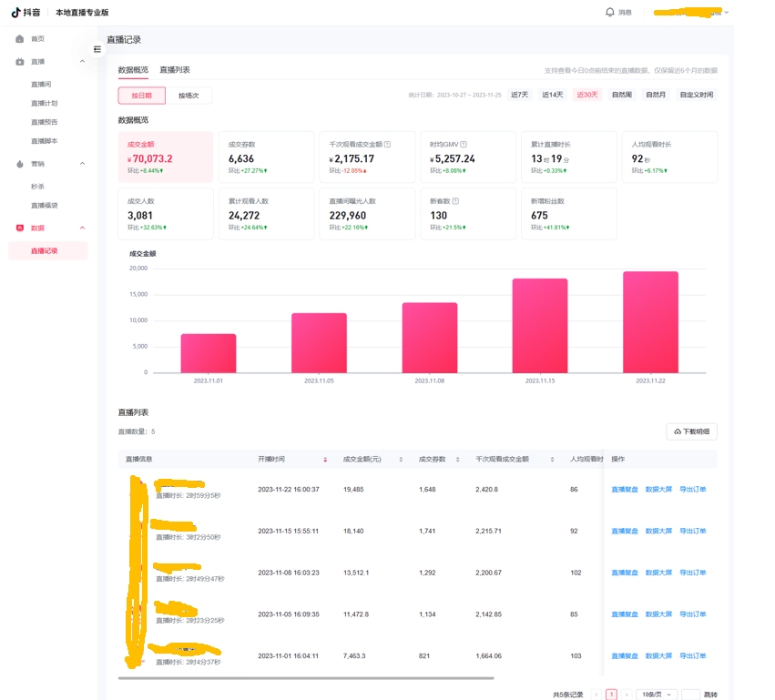Screen dimensions: 775x700
Task: Select the 近7天 date range
Action: coord(519,95)
